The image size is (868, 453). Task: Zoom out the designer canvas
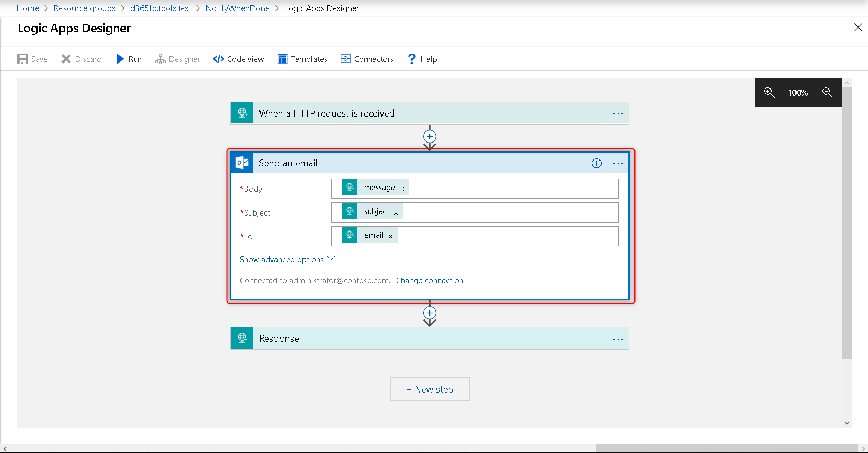point(827,93)
